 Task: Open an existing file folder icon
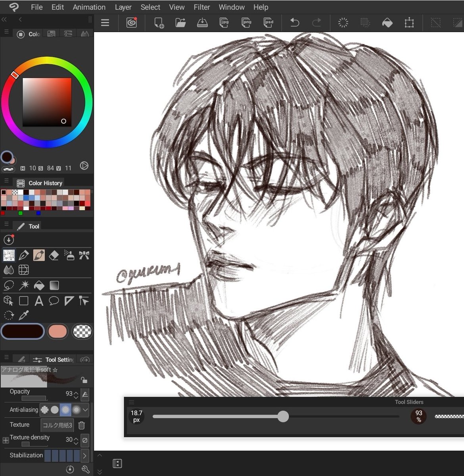click(x=181, y=23)
